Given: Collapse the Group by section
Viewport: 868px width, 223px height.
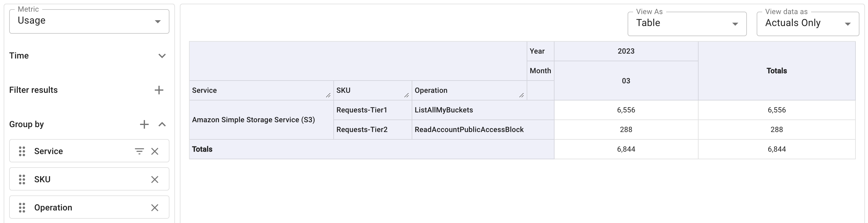Looking at the screenshot, I should click(x=162, y=124).
